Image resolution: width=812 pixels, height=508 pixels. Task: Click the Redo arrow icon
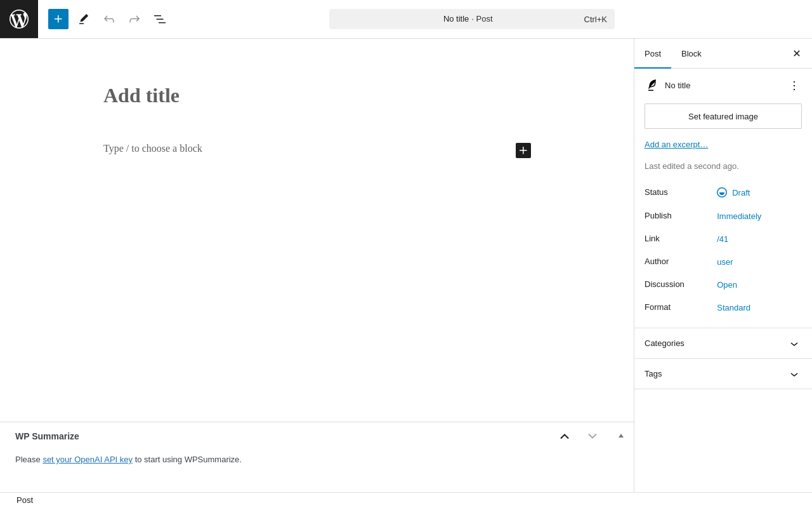tap(134, 19)
